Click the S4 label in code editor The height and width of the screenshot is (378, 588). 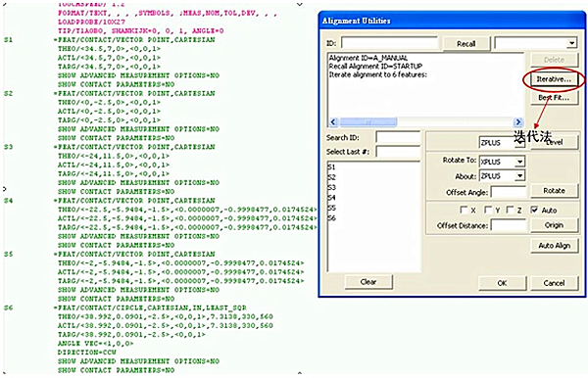(x=8, y=201)
